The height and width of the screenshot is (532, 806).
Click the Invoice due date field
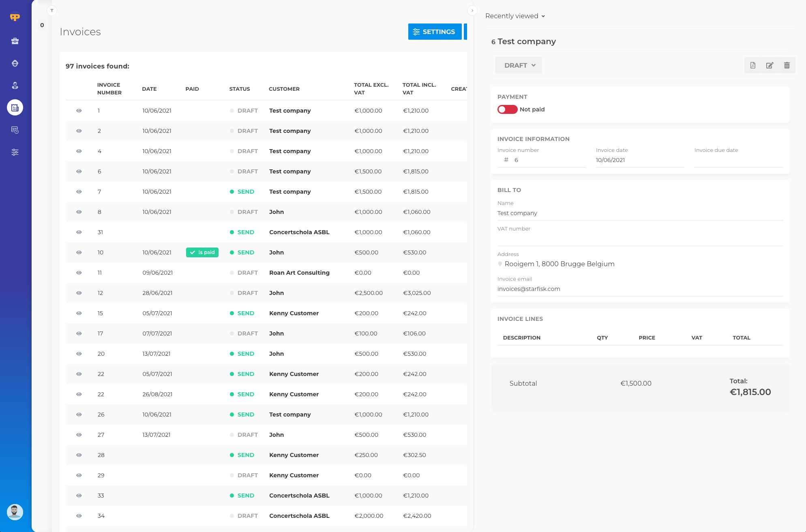[738, 160]
